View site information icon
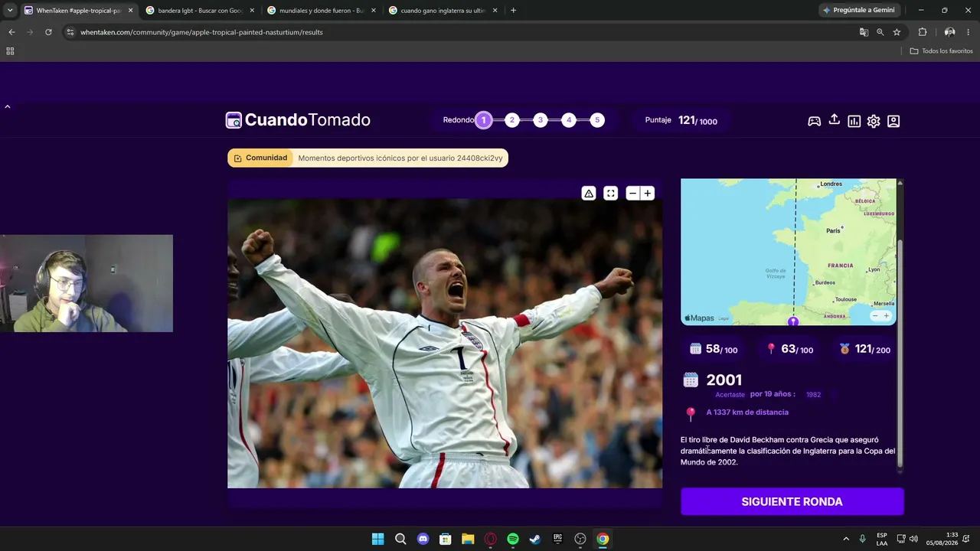Viewport: 980px width, 551px height. pos(70,32)
